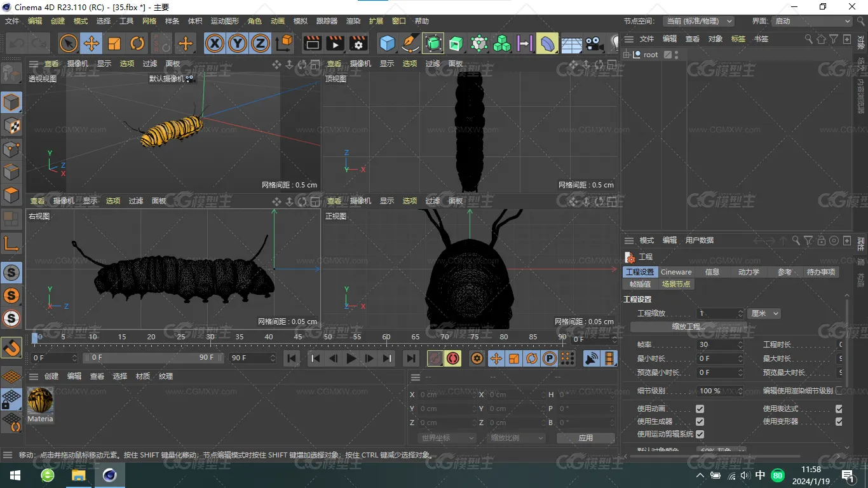Click the 缩放工程... button
Viewport: 868px width, 488px height.
point(689,327)
